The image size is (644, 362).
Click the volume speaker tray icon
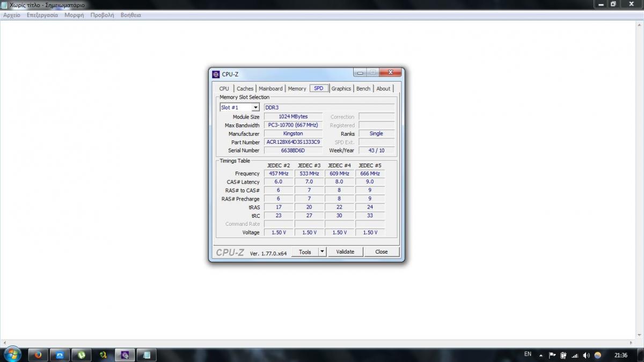[586, 355]
